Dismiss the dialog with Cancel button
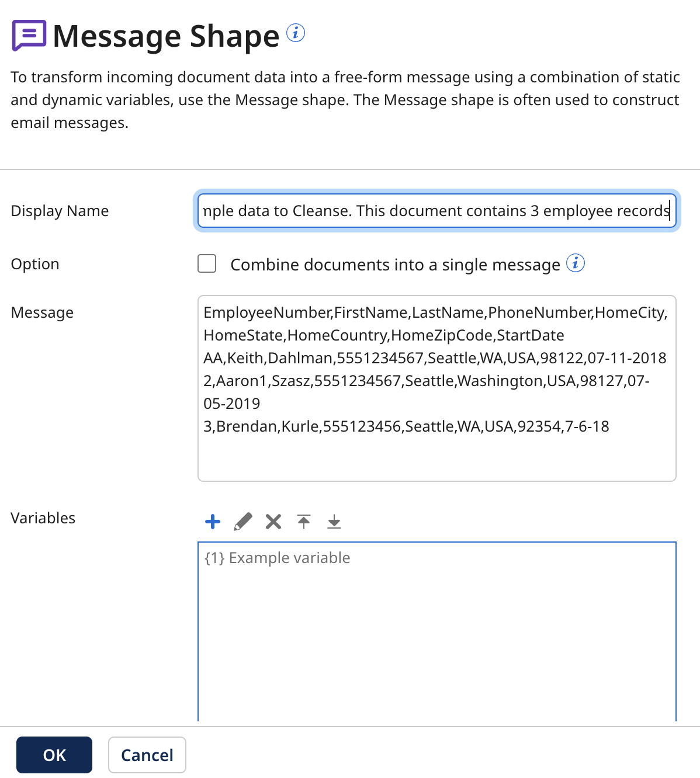 147,755
